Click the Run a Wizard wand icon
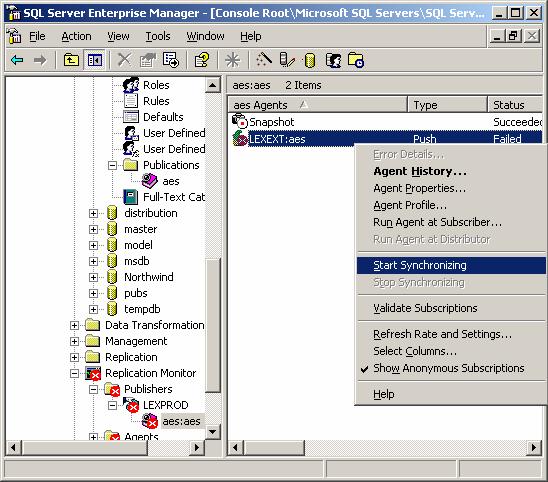Image resolution: width=548 pixels, height=482 pixels. 264,59
